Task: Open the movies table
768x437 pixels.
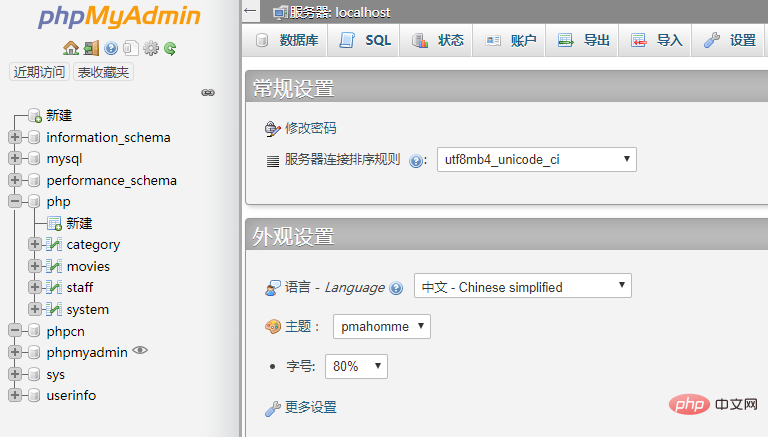Action: point(88,266)
